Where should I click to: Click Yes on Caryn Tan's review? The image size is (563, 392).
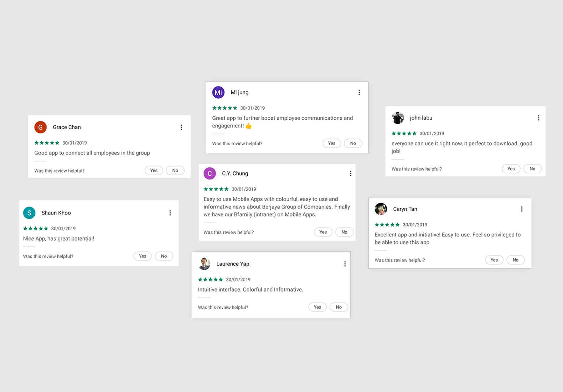click(x=494, y=260)
